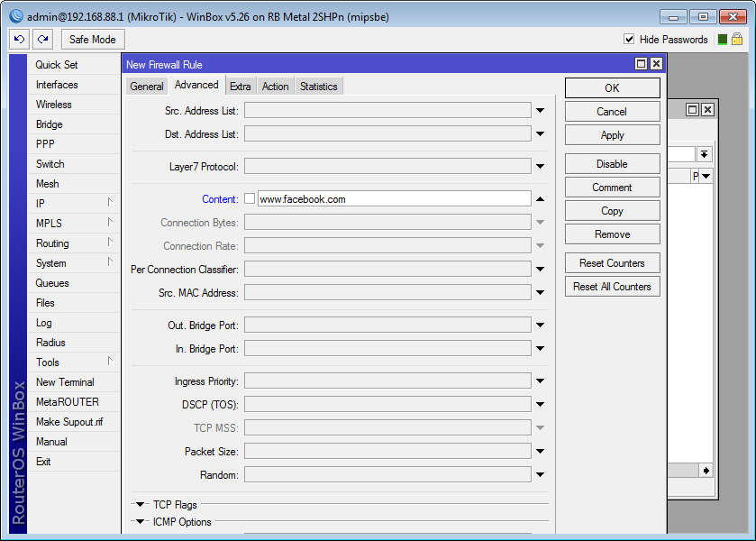This screenshot has height=541, width=756.
Task: Click the padlock icon in top toolbar
Action: (737, 39)
